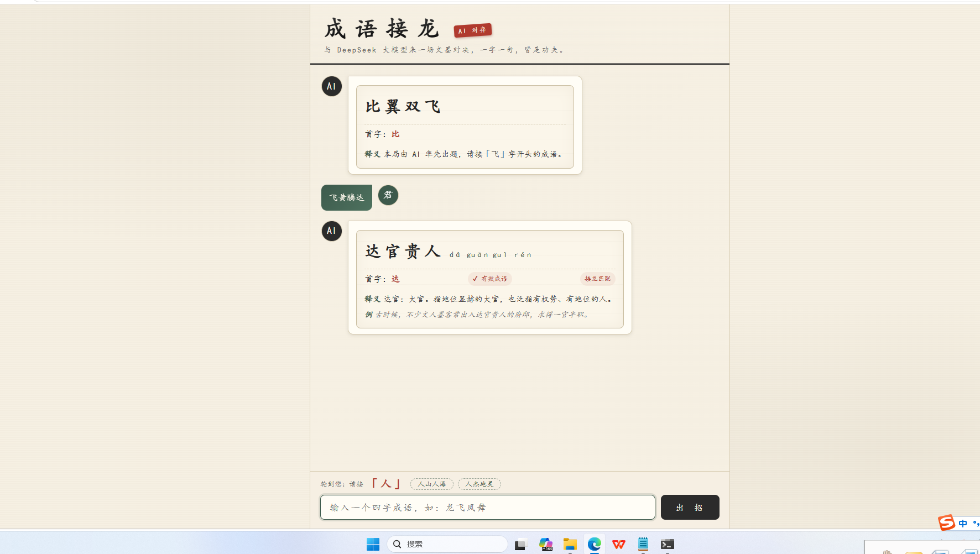
Task: Pick the 人杰地灵 suggestion chip
Action: [x=479, y=484]
